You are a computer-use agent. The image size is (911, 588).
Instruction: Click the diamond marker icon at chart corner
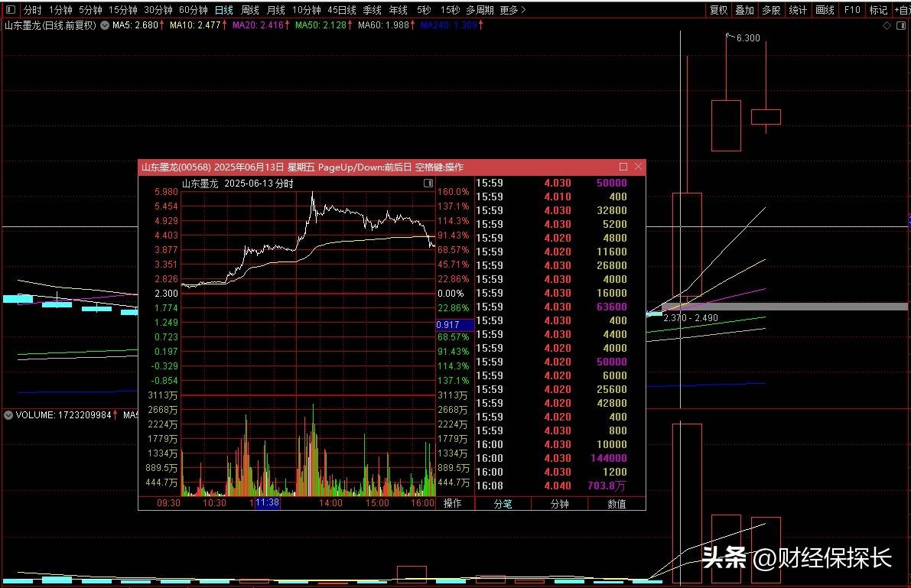click(887, 25)
